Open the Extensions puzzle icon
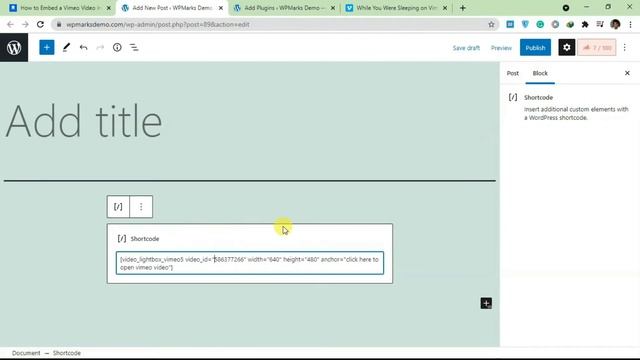This screenshot has width=640, height=360. tap(585, 24)
